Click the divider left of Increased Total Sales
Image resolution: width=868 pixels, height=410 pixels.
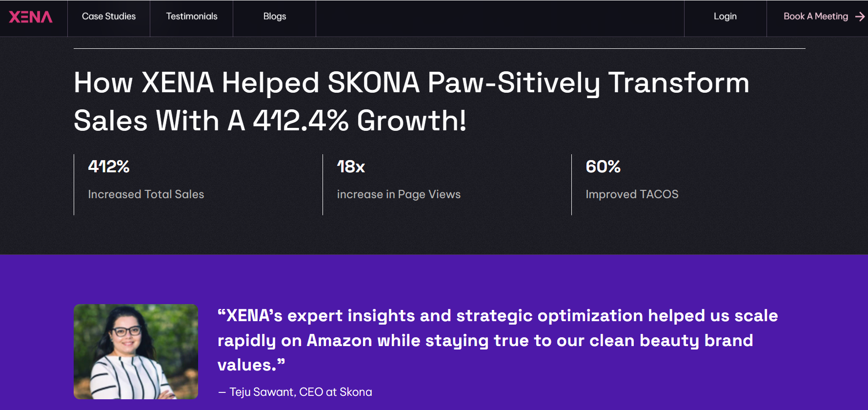click(74, 184)
